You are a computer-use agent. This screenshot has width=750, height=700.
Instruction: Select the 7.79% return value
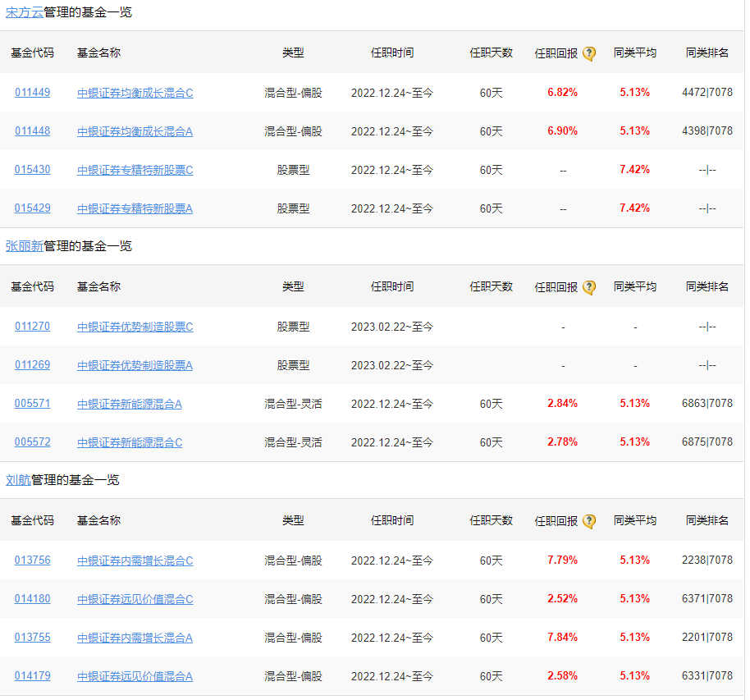(x=563, y=560)
